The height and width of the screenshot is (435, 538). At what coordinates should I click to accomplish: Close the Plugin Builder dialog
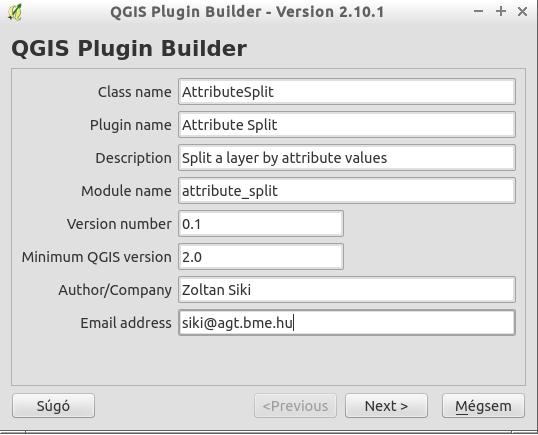point(522,11)
